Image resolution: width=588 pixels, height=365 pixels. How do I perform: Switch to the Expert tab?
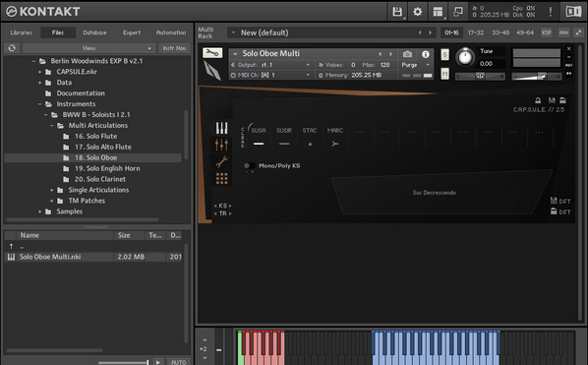tap(132, 32)
